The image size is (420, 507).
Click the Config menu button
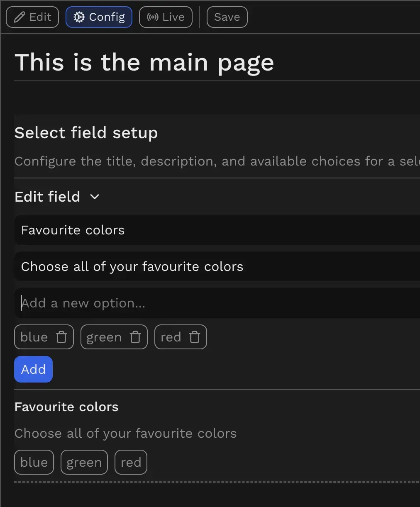[x=99, y=17]
